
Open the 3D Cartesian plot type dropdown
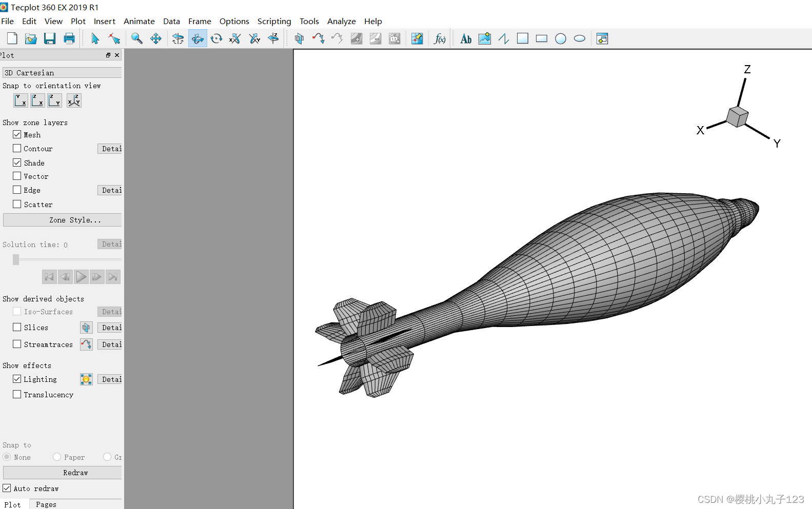62,73
